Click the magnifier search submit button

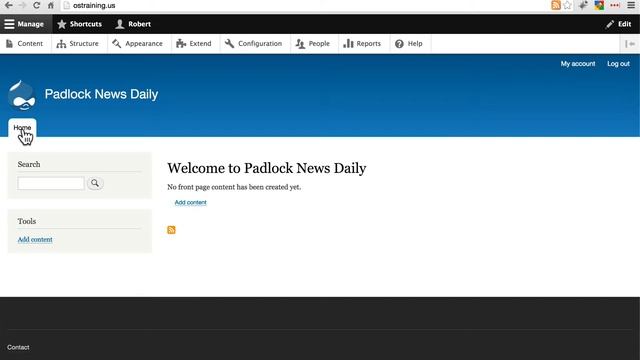pos(95,183)
